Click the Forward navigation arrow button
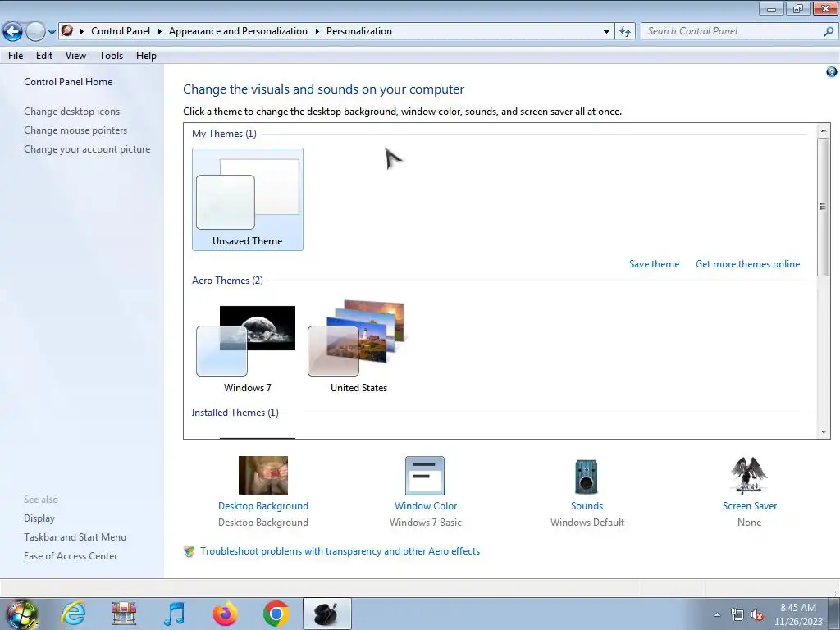This screenshot has width=840, height=630. point(35,32)
